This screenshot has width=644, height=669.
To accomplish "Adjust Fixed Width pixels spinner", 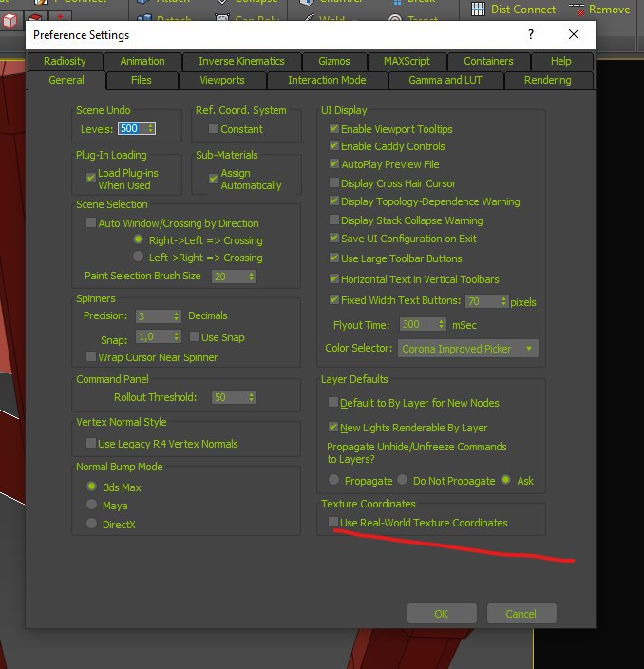I will tap(504, 301).
